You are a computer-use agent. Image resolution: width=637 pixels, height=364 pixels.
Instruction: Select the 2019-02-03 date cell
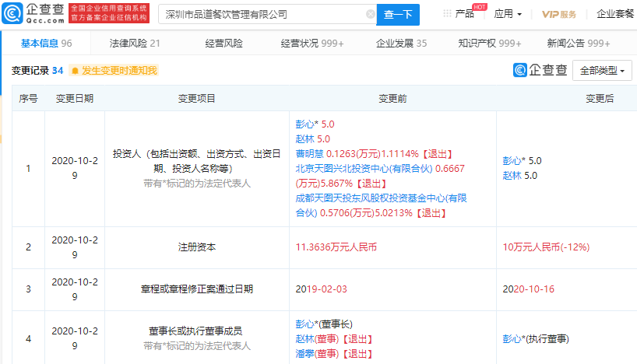(321, 289)
